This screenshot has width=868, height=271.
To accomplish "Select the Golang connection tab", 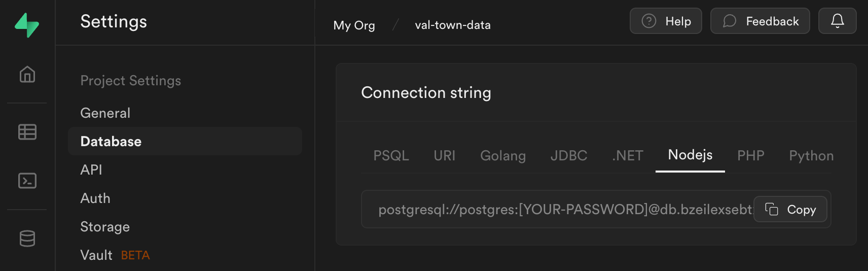I will pos(503,155).
